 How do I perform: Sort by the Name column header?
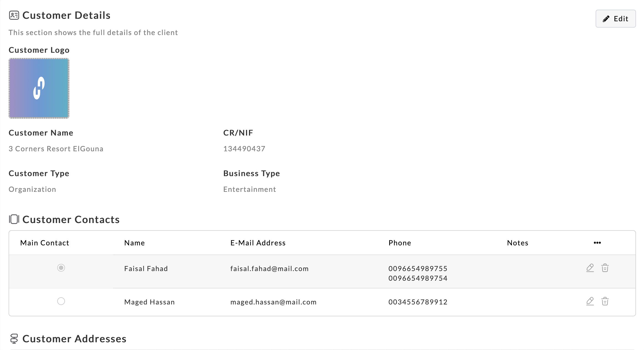[x=134, y=243]
